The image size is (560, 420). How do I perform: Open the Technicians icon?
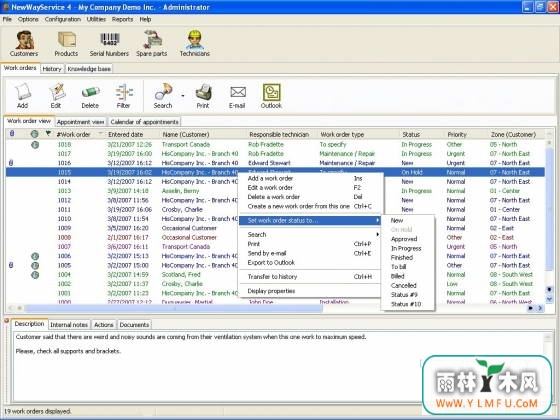point(195,44)
